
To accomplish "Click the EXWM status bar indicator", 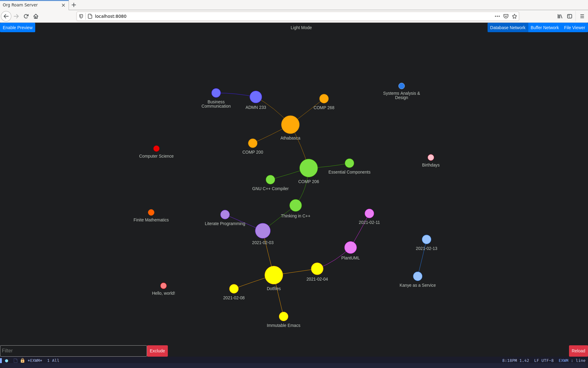I will [x=34, y=360].
